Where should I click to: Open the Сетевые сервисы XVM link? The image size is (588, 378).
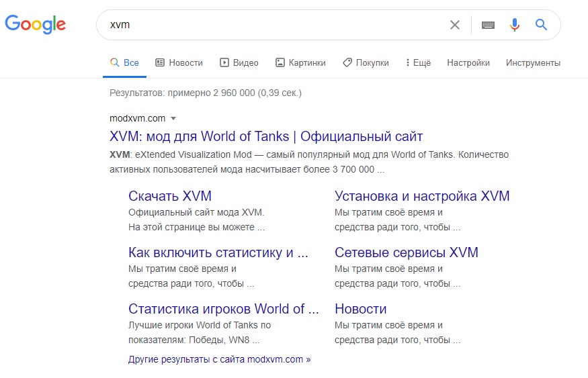[406, 252]
